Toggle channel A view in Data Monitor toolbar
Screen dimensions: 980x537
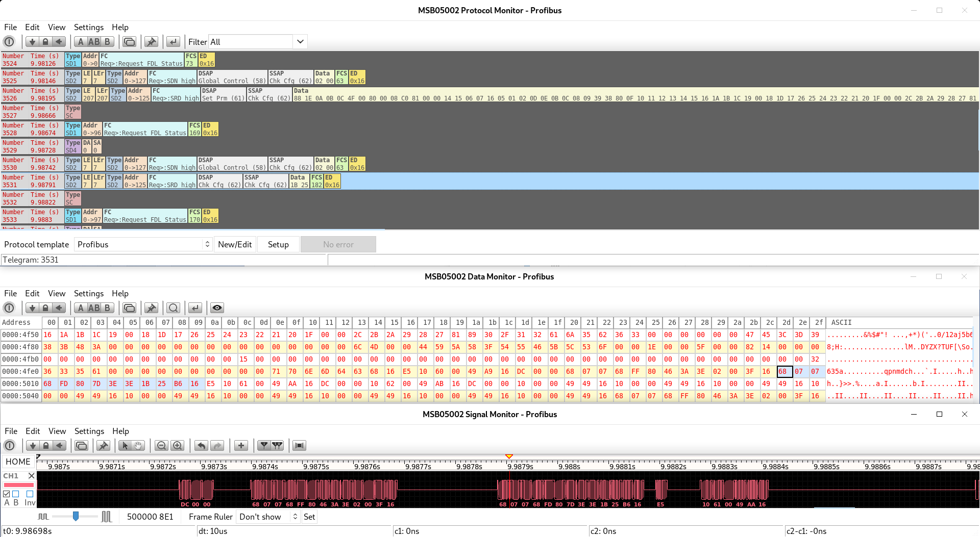click(81, 308)
